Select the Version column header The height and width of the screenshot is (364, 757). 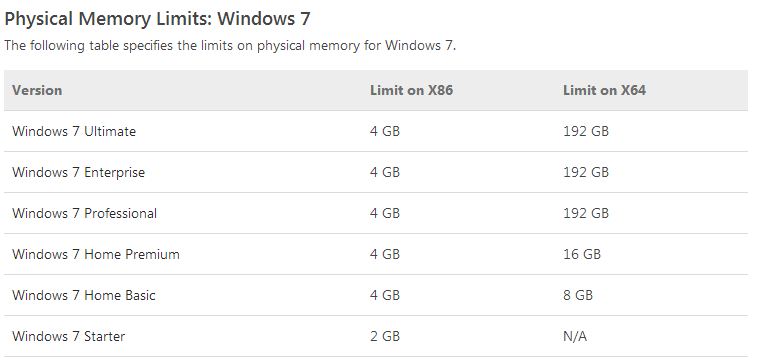point(37,90)
